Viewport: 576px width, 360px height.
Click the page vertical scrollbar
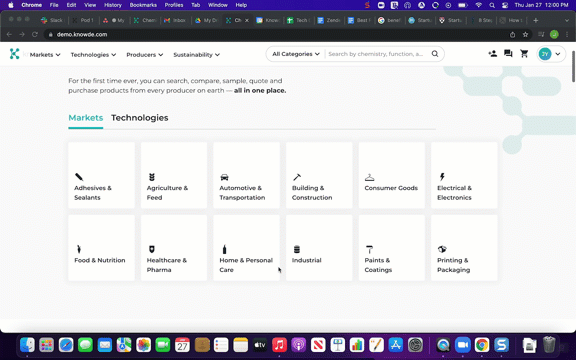point(573,66)
